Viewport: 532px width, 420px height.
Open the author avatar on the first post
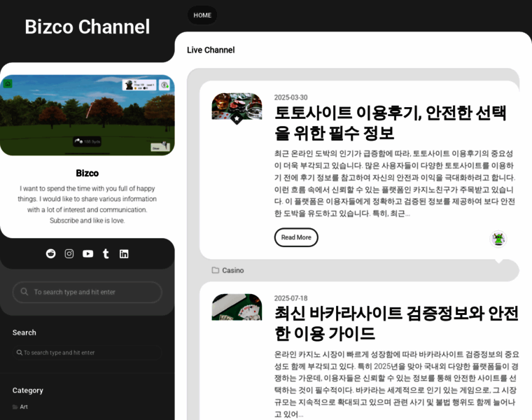(x=498, y=239)
